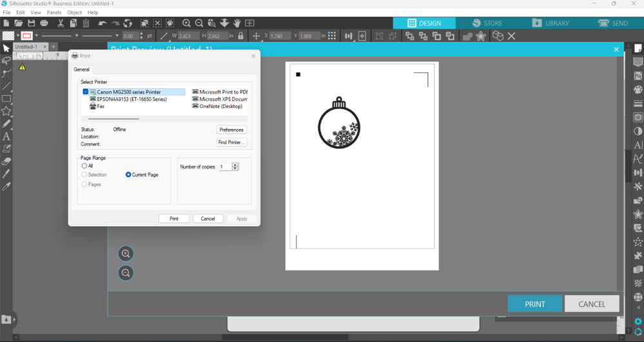This screenshot has width=644, height=342.
Task: Select the Current Page radio button
Action: coord(128,175)
